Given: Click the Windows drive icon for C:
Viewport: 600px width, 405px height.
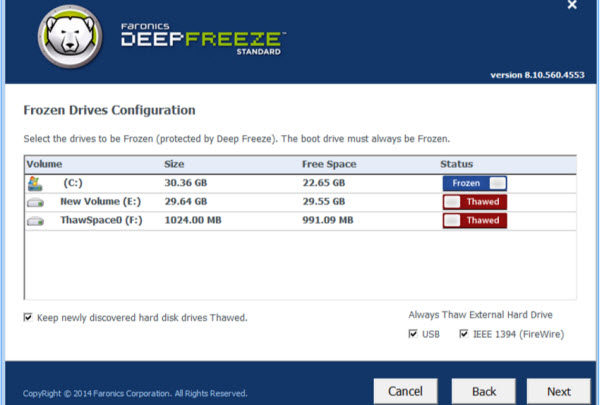Looking at the screenshot, I should tap(35, 184).
